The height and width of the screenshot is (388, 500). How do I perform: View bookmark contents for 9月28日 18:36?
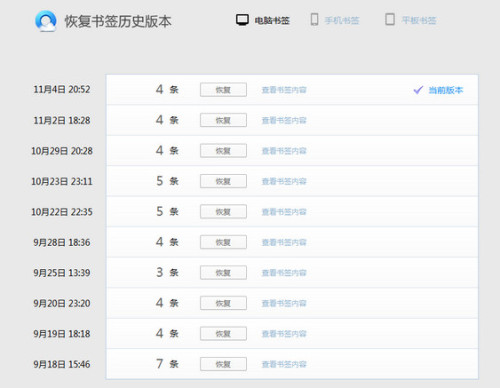pyautogui.click(x=284, y=242)
